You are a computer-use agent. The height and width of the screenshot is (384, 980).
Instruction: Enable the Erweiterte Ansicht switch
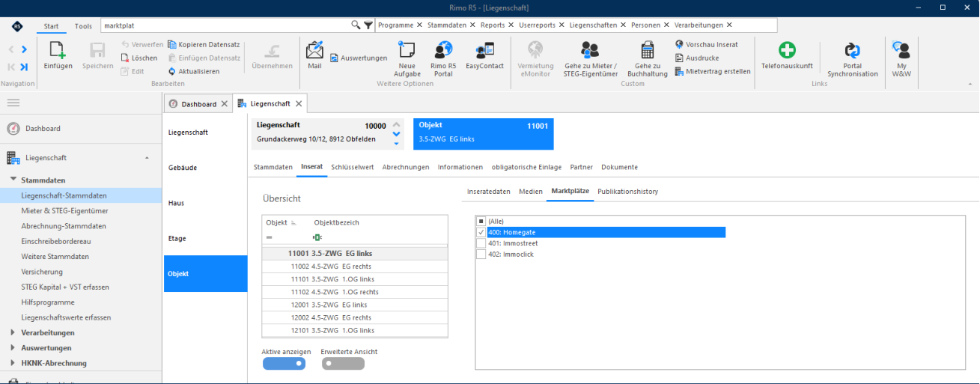click(343, 364)
